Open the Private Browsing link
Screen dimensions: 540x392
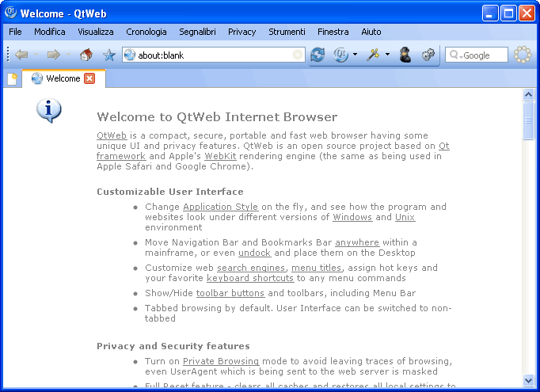coord(221,361)
